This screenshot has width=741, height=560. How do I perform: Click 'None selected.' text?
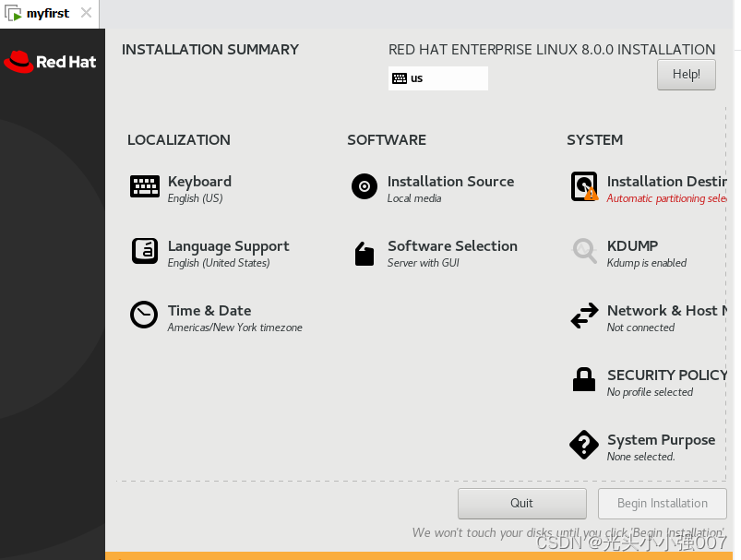(640, 457)
